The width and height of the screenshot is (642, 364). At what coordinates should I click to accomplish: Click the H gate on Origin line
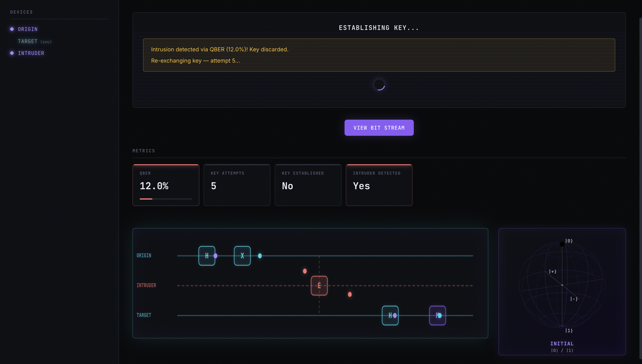(207, 255)
